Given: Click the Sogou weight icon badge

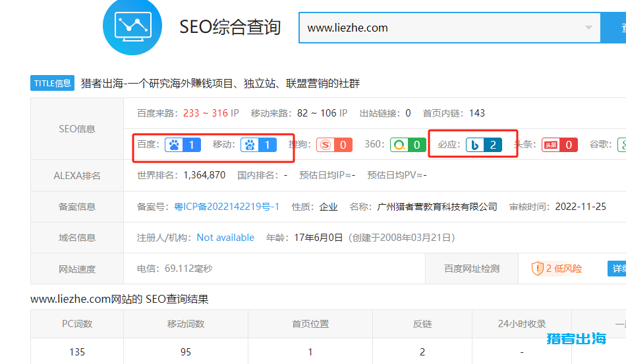Looking at the screenshot, I should click(334, 145).
